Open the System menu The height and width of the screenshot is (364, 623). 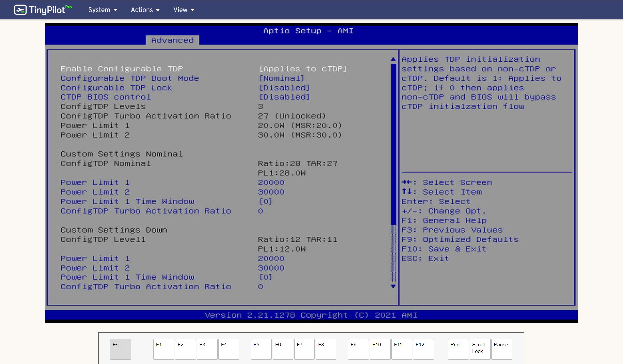102,10
